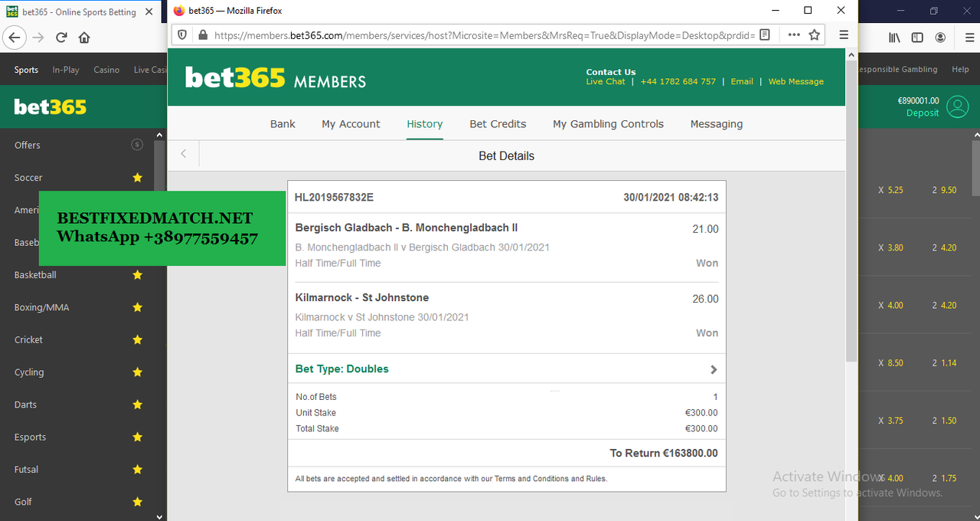Select the History tab
980x521 pixels.
[425, 124]
